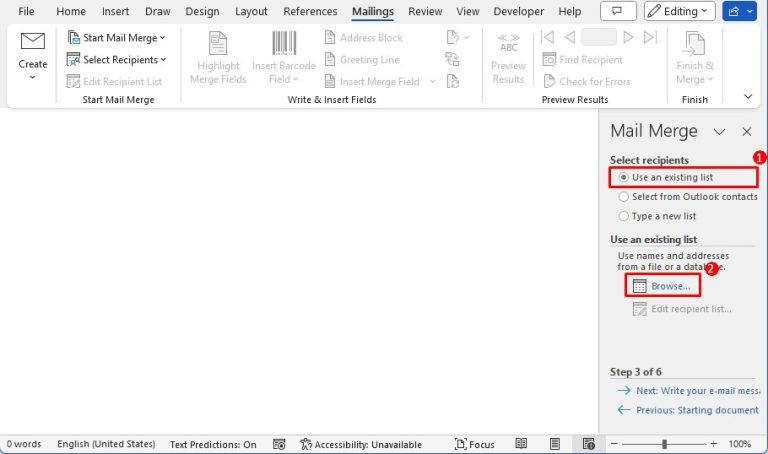The height and width of the screenshot is (454, 768).
Task: Click the Browse table icon
Action: tap(639, 286)
